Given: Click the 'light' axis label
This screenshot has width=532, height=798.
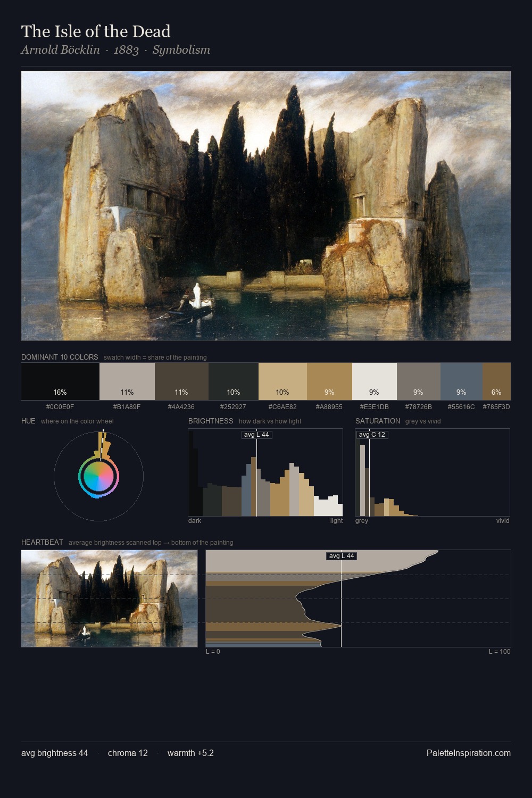Looking at the screenshot, I should point(336,521).
